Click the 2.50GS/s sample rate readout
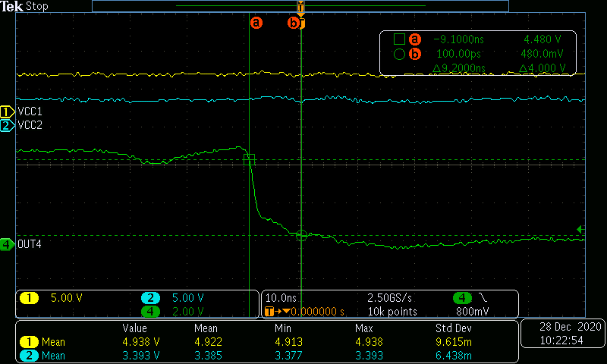Image resolution: width=607 pixels, height=364 pixels. (x=389, y=298)
